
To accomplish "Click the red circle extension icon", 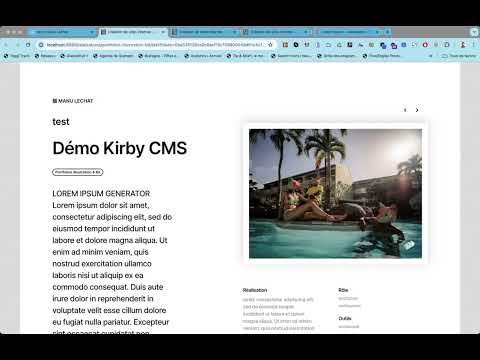I will click(425, 45).
